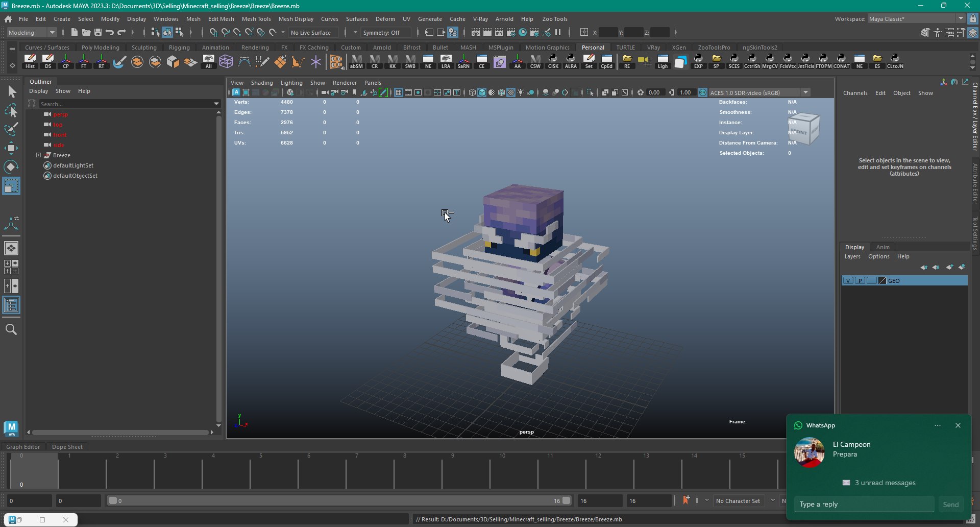
Task: Toggle textured display in viewport toolbar
Action: click(511, 92)
